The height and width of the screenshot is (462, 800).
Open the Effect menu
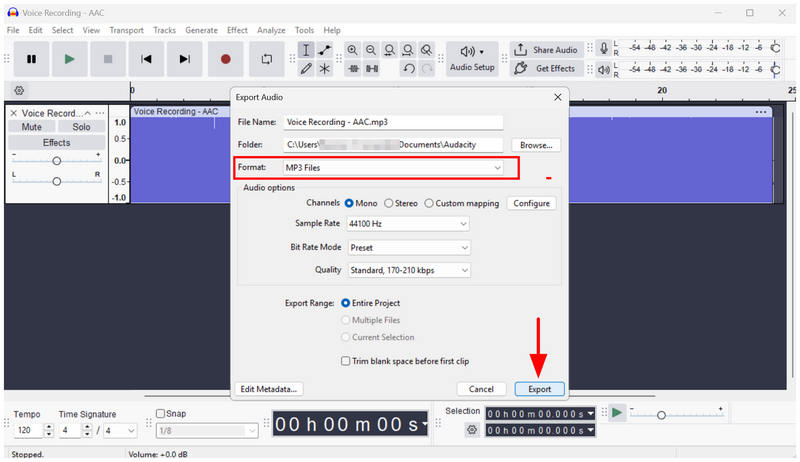237,30
